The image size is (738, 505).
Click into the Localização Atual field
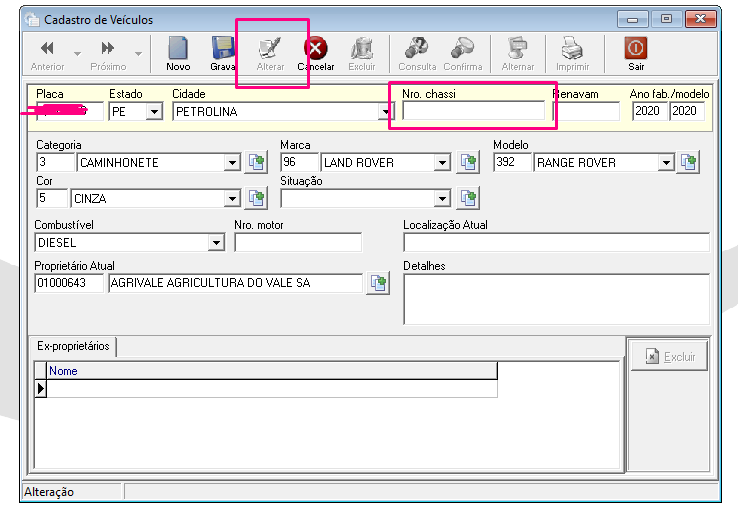(556, 242)
